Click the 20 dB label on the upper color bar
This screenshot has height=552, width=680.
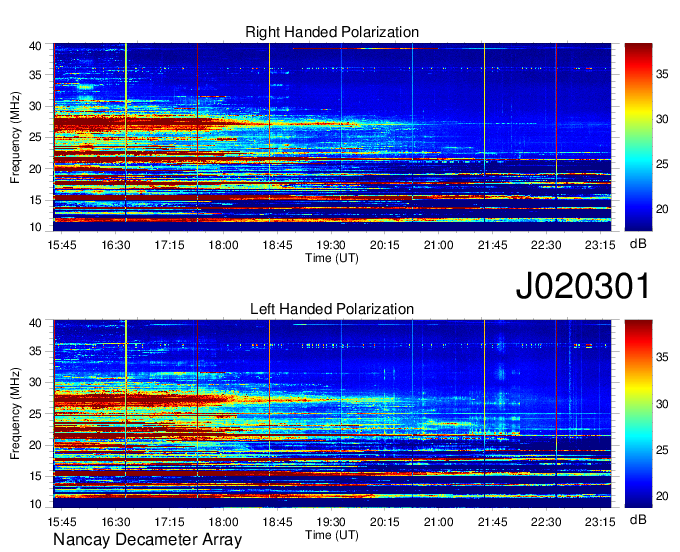tap(663, 209)
